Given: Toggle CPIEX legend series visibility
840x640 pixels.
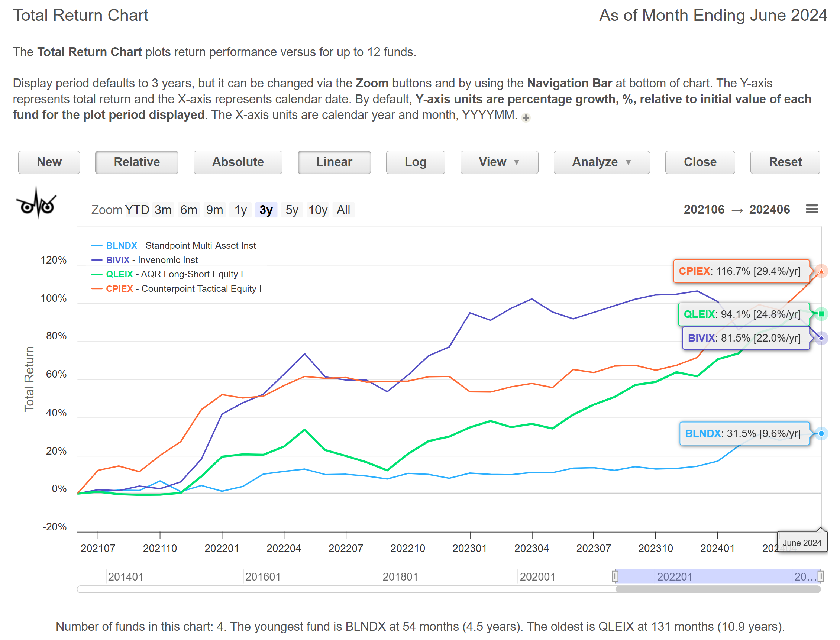Looking at the screenshot, I should pyautogui.click(x=177, y=289).
